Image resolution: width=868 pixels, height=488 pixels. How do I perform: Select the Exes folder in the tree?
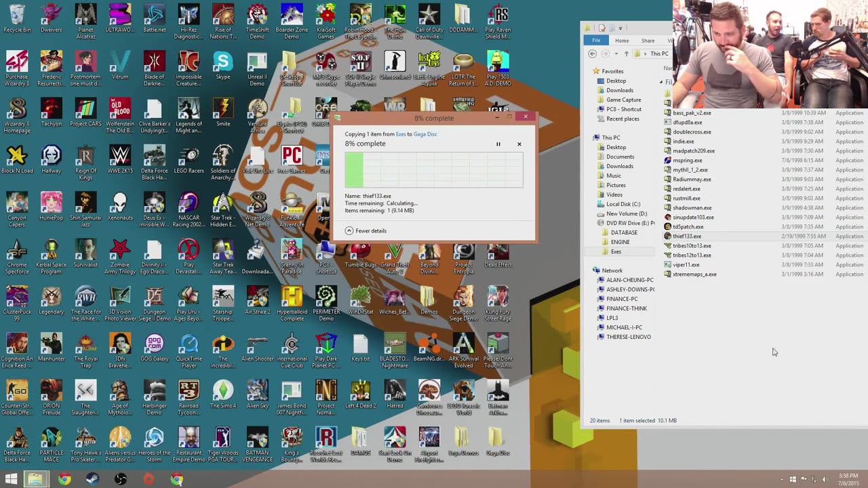tap(616, 251)
